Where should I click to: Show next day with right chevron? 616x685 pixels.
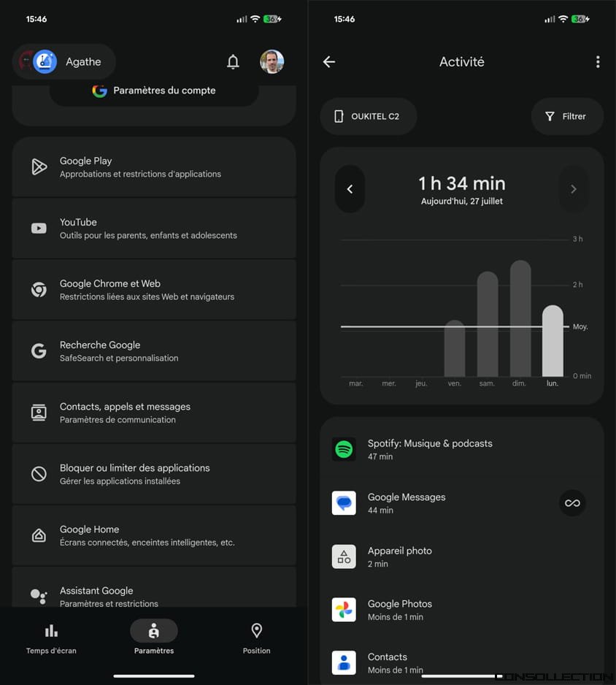[x=573, y=189]
